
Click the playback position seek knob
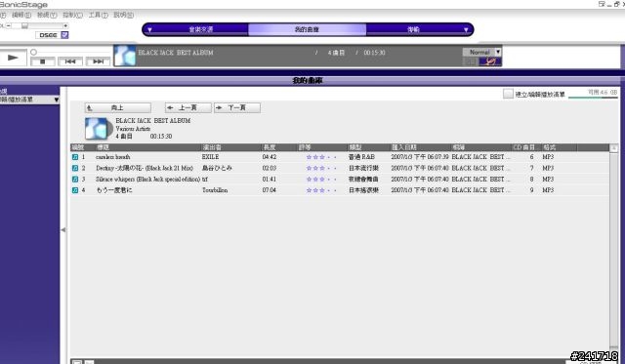[34, 52]
